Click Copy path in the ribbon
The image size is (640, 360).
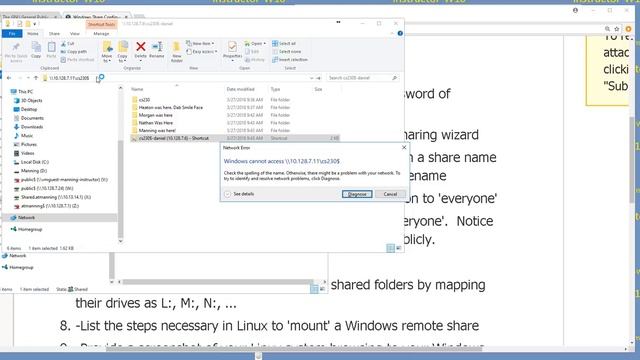(74, 52)
